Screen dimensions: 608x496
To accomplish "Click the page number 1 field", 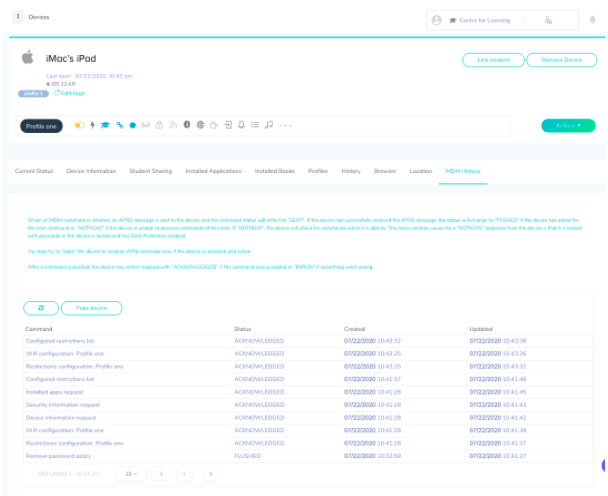I will coord(161,474).
